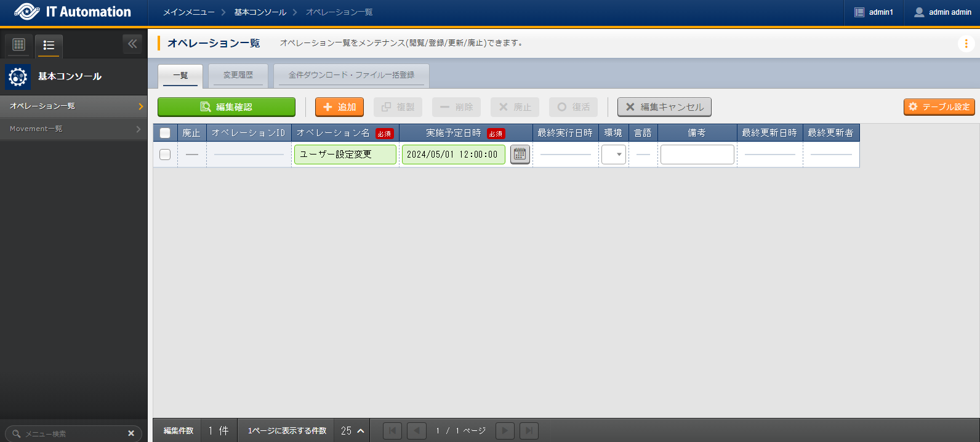Check the ユーザー設定変更 row checkbox
This screenshot has width=980, height=442.
165,155
